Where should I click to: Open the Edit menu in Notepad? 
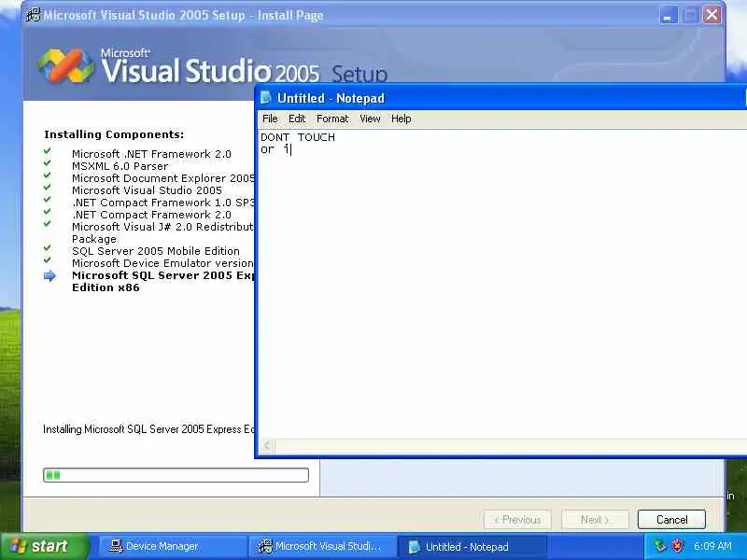[297, 119]
